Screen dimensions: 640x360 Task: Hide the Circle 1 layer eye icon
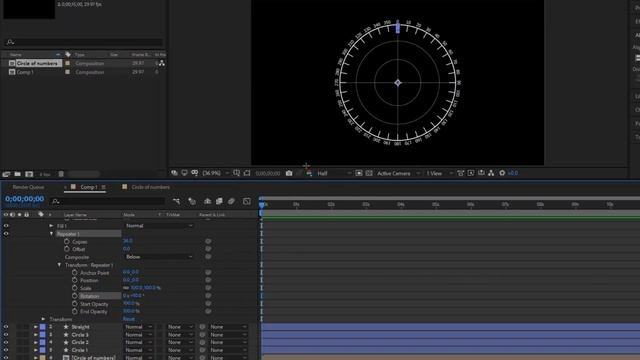[6, 350]
